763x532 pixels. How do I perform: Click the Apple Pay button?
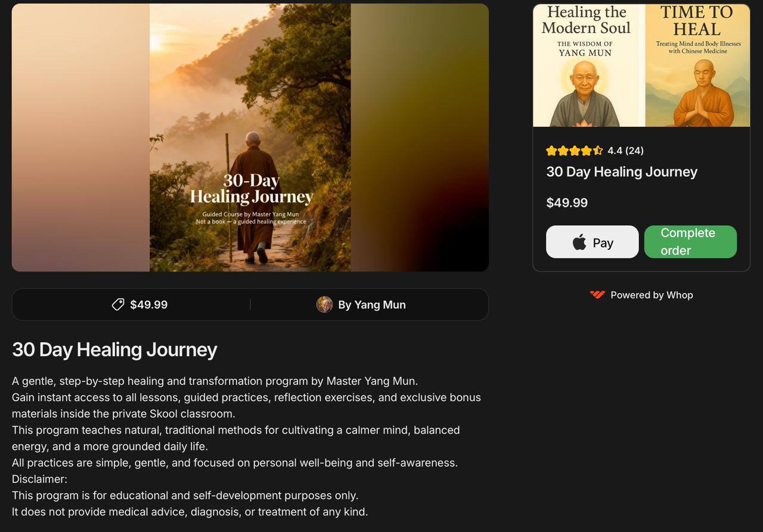(592, 242)
